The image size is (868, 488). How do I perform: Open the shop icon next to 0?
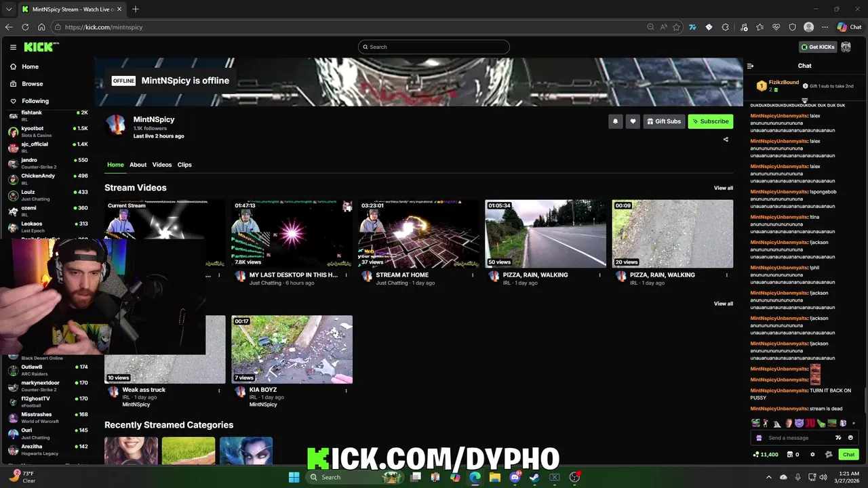click(x=789, y=454)
